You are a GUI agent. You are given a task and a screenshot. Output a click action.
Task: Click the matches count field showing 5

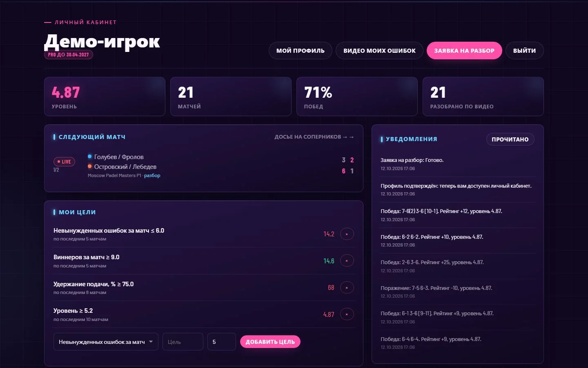[x=221, y=342]
